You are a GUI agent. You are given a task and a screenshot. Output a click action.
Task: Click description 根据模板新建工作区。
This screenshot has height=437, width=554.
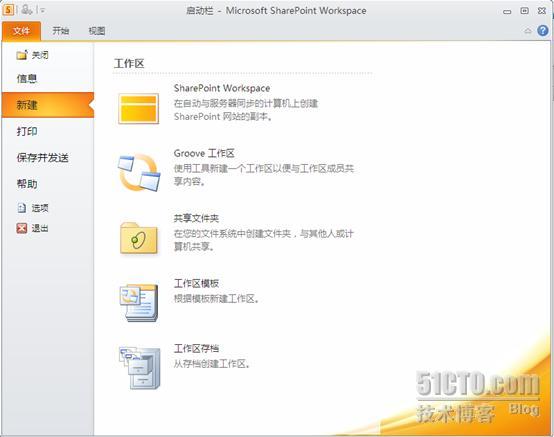coord(217,299)
